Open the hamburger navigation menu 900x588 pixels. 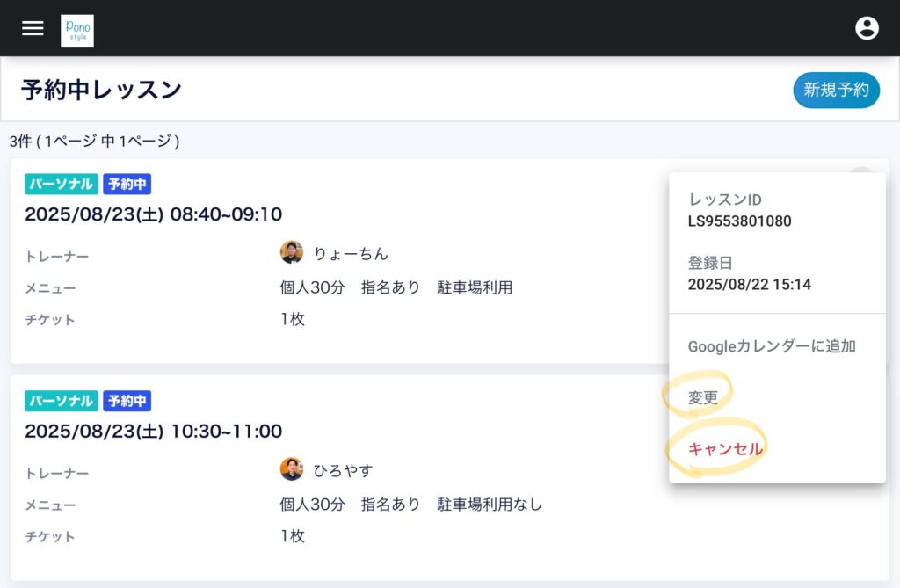coord(33,28)
